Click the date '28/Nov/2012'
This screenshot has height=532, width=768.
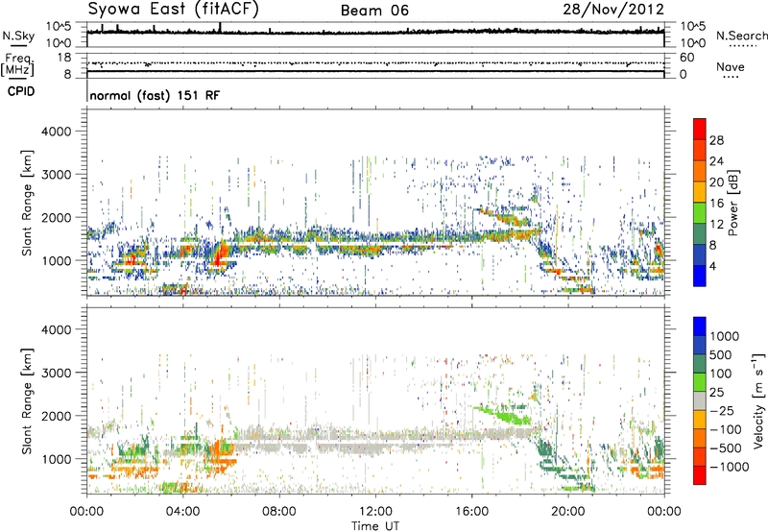click(613, 10)
